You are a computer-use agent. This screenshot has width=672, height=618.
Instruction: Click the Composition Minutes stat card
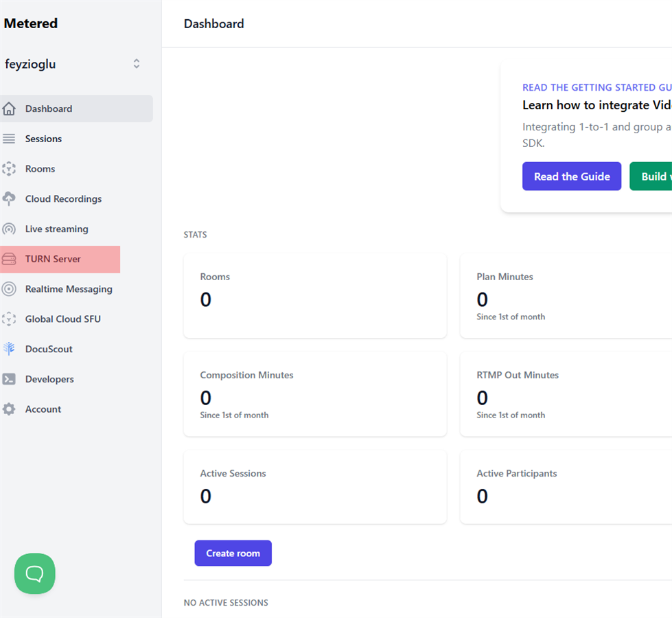315,394
